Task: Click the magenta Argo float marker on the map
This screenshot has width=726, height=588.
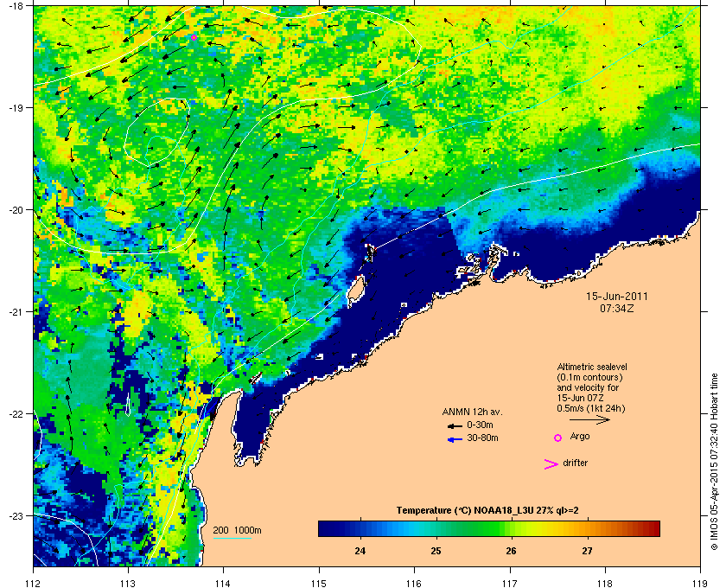Action: (194, 37)
